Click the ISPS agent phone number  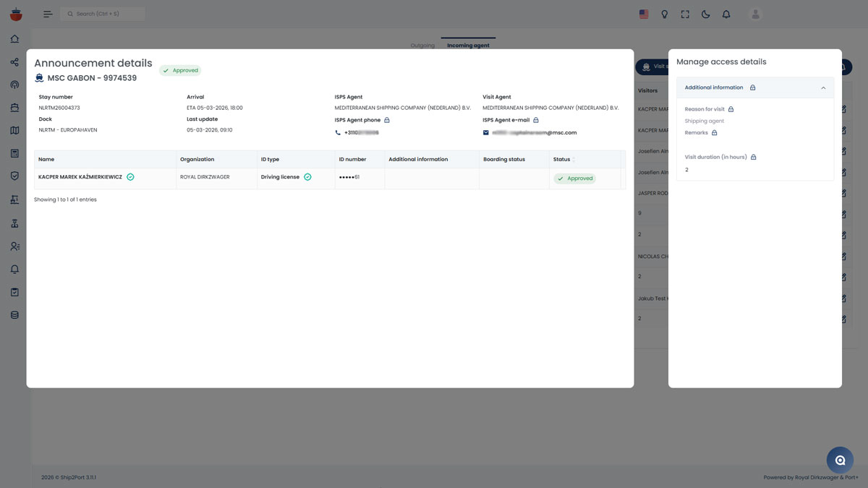(361, 133)
